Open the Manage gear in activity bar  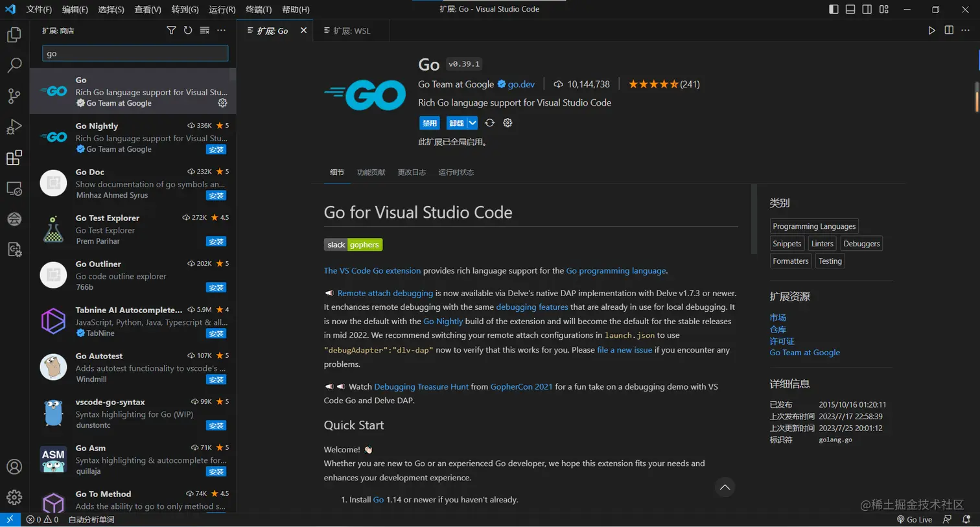[14, 497]
